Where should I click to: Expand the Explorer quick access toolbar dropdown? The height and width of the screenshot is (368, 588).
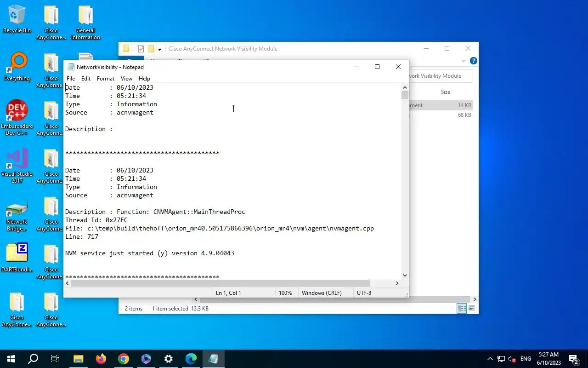click(x=159, y=49)
